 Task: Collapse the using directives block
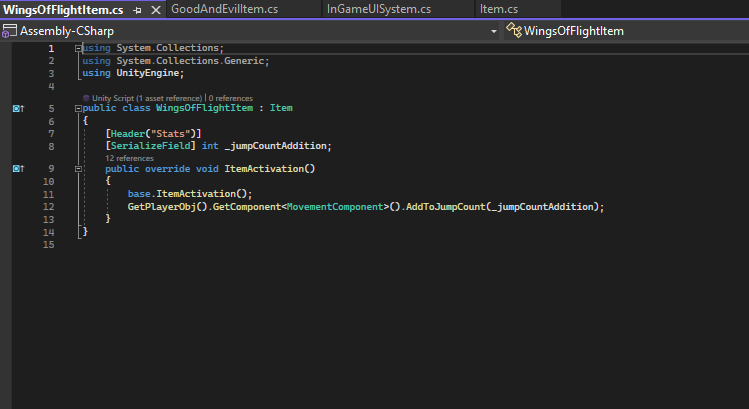tap(78, 48)
